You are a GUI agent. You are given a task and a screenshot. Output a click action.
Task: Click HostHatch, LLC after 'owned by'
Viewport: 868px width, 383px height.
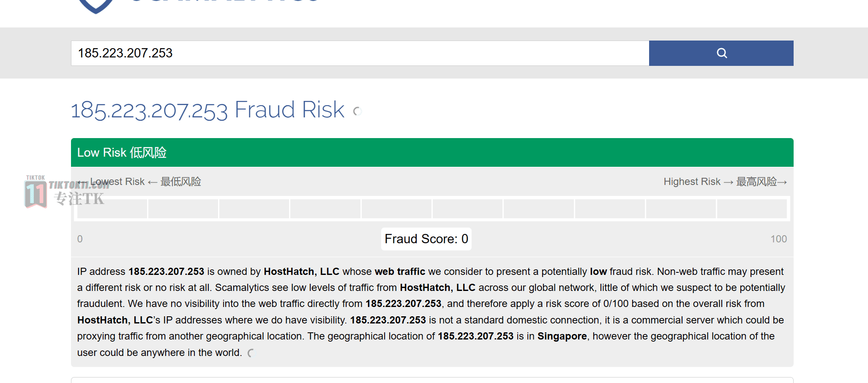[301, 272]
